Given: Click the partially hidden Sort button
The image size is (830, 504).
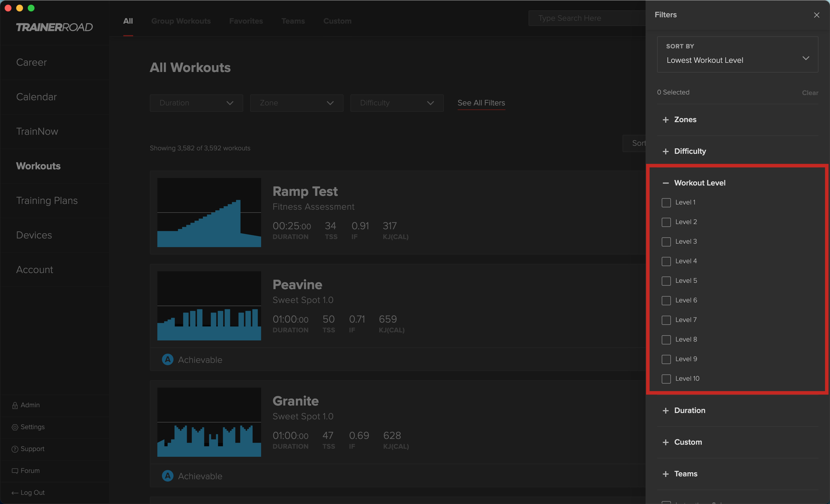Looking at the screenshot, I should click(634, 143).
